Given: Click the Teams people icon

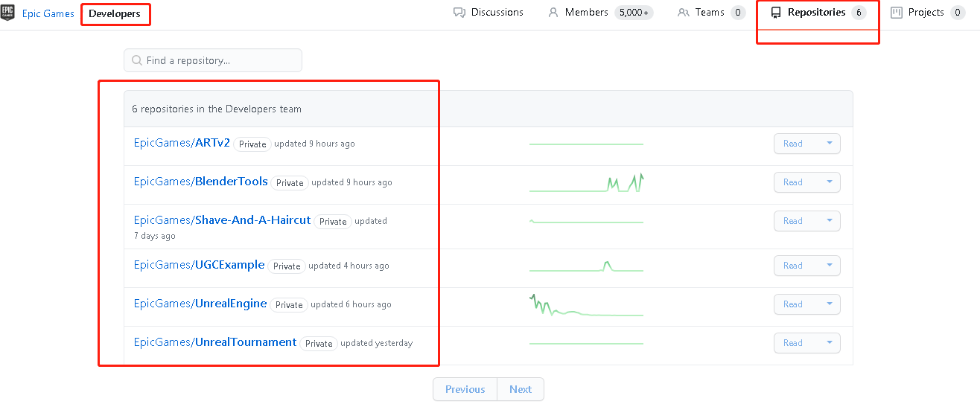Looking at the screenshot, I should pyautogui.click(x=684, y=13).
